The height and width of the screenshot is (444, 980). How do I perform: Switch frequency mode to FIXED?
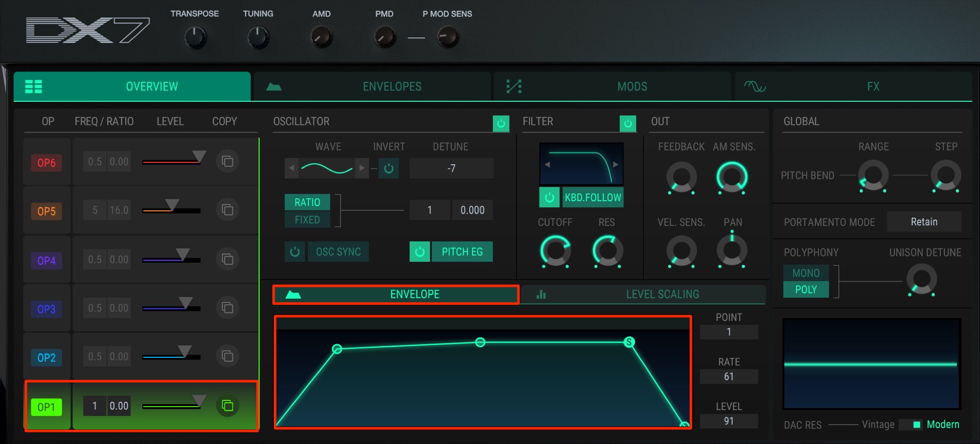(307, 220)
